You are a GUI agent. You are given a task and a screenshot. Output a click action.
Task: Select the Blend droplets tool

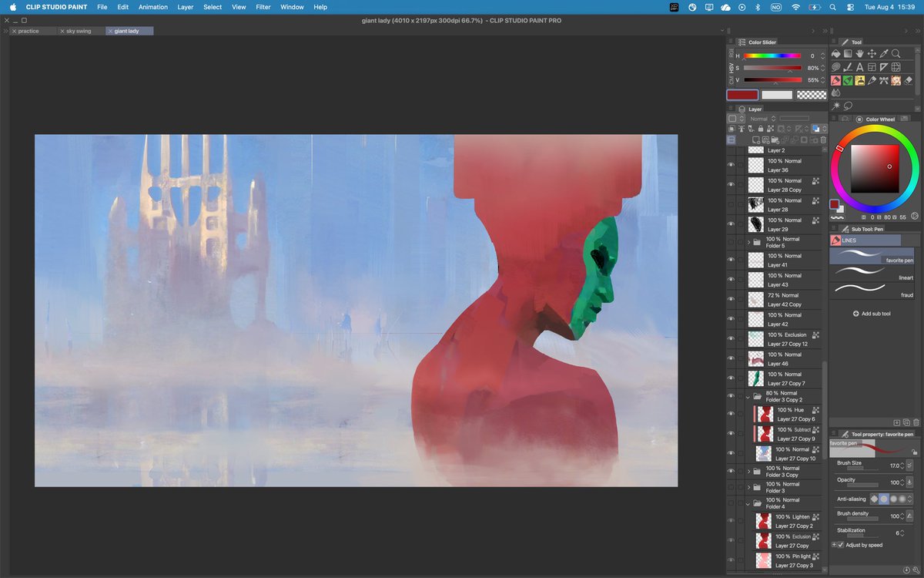click(x=836, y=93)
